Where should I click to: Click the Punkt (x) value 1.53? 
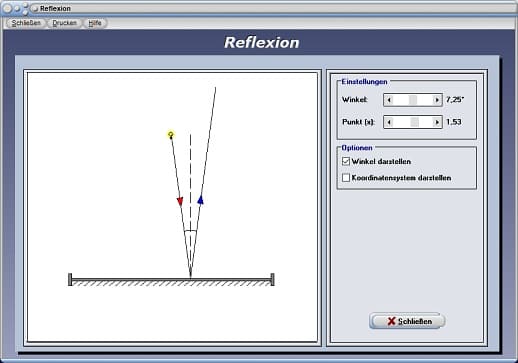tap(454, 122)
